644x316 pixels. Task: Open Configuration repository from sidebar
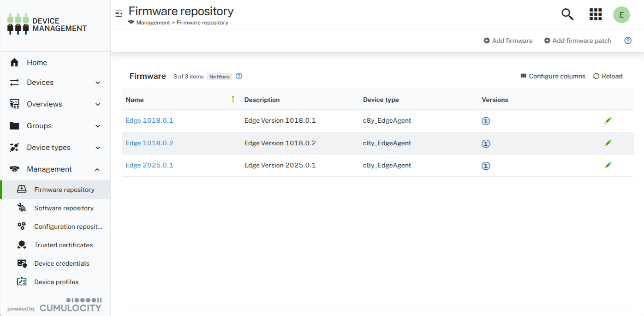[22, 226]
